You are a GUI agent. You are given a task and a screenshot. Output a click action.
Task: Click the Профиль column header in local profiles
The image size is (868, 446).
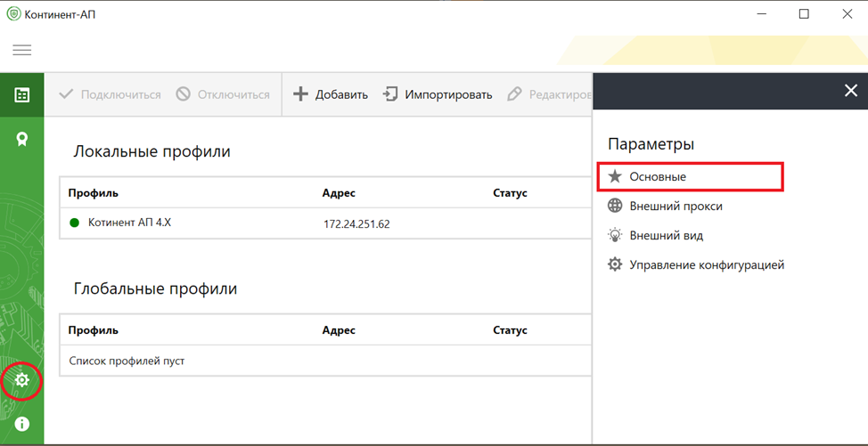(93, 193)
